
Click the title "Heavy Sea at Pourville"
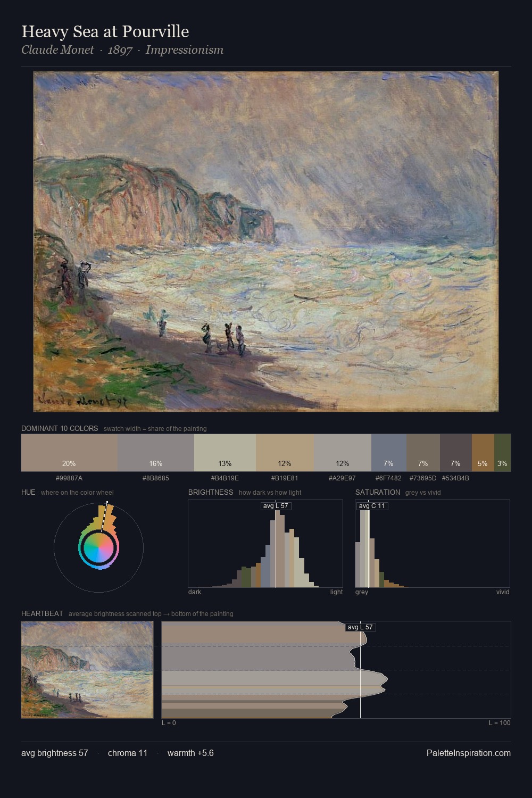pyautogui.click(x=105, y=31)
